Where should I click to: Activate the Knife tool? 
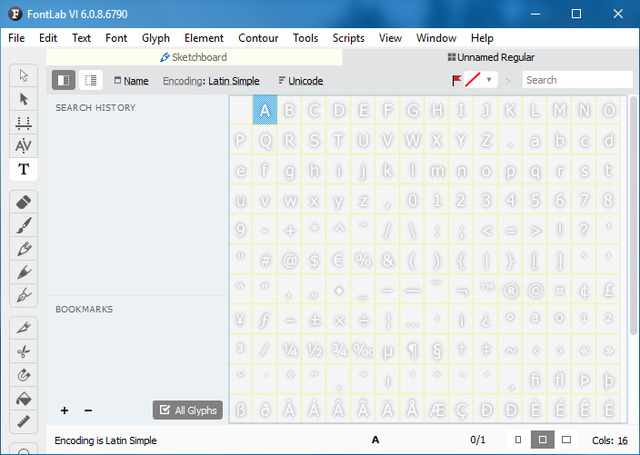23,327
